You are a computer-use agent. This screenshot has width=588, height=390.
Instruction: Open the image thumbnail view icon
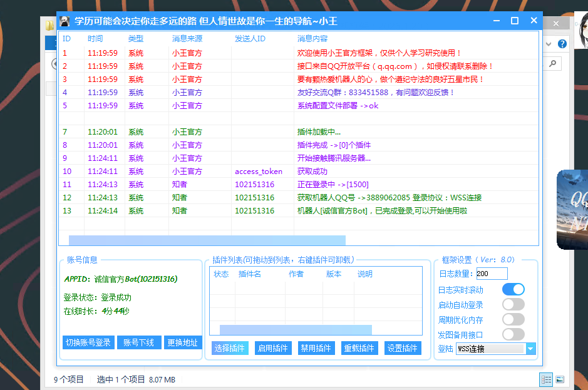coord(559,379)
